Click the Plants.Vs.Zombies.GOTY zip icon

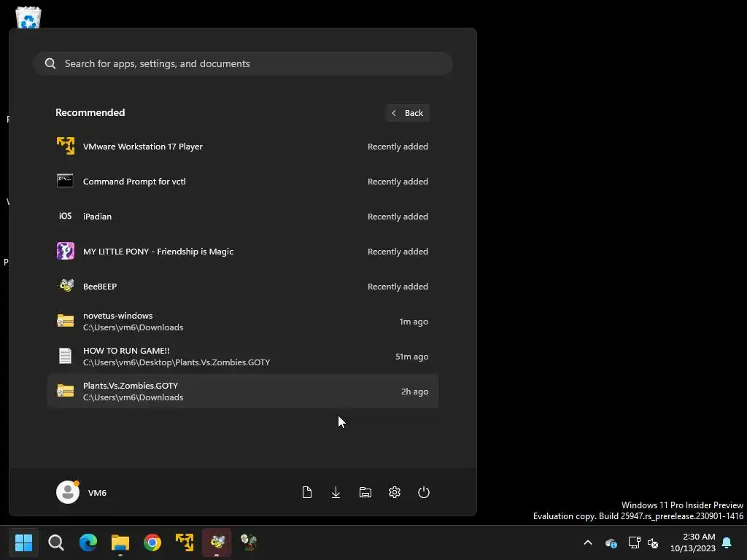65,391
